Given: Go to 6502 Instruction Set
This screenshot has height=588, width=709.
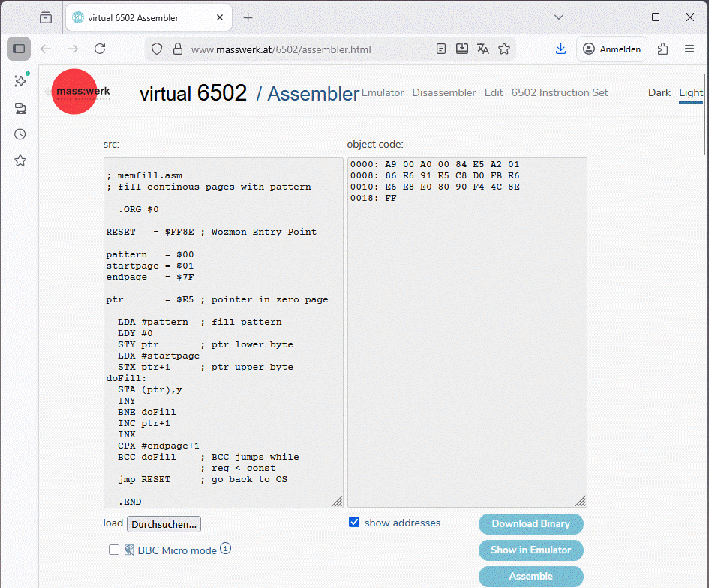Looking at the screenshot, I should pyautogui.click(x=559, y=92).
